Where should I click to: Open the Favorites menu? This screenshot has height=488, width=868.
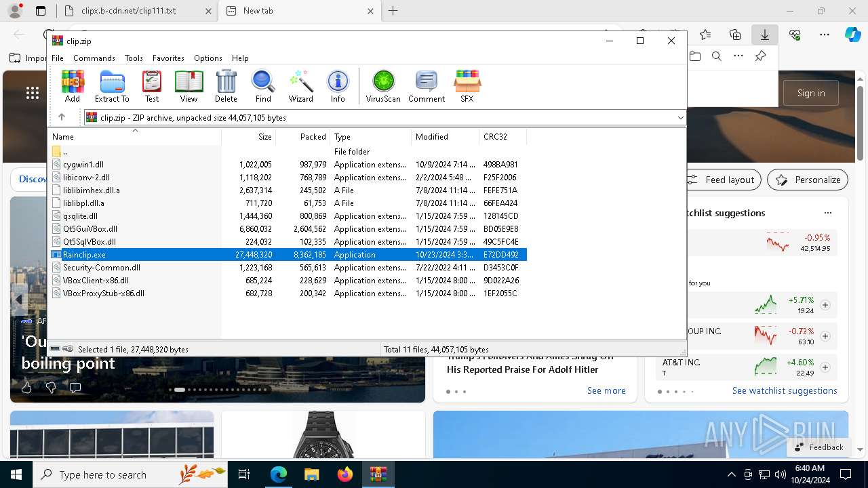coord(168,58)
